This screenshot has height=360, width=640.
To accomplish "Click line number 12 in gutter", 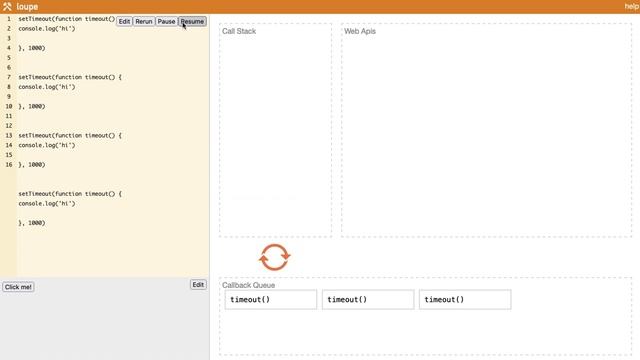I will coord(9,126).
